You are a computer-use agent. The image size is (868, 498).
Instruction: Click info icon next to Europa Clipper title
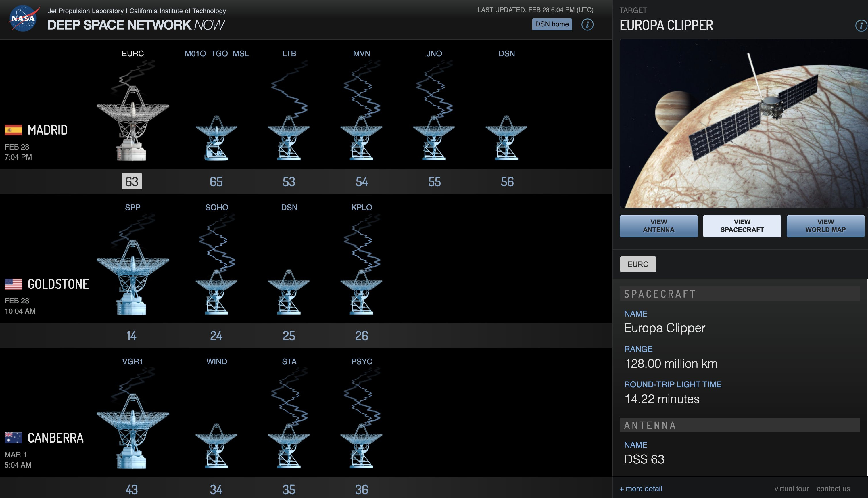(861, 26)
